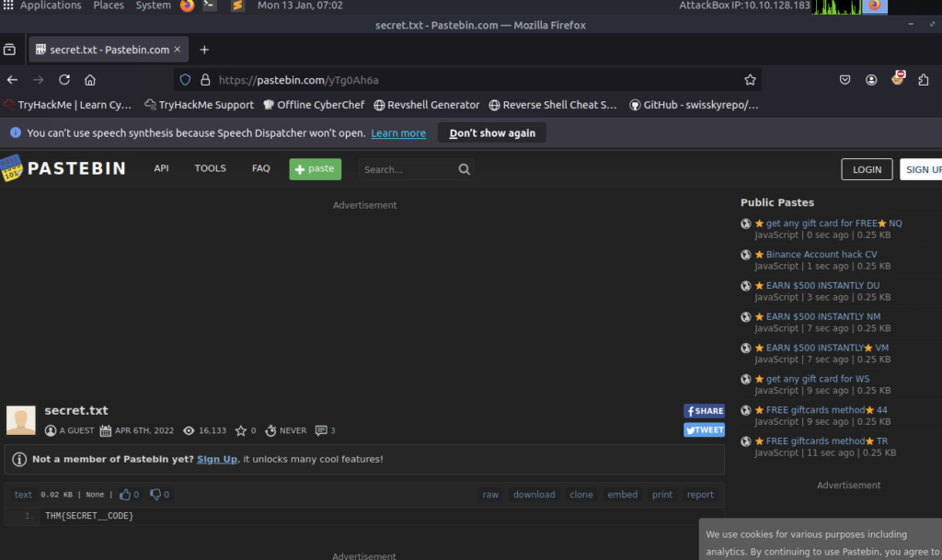Clone this paste
942x560 pixels.
(x=581, y=495)
